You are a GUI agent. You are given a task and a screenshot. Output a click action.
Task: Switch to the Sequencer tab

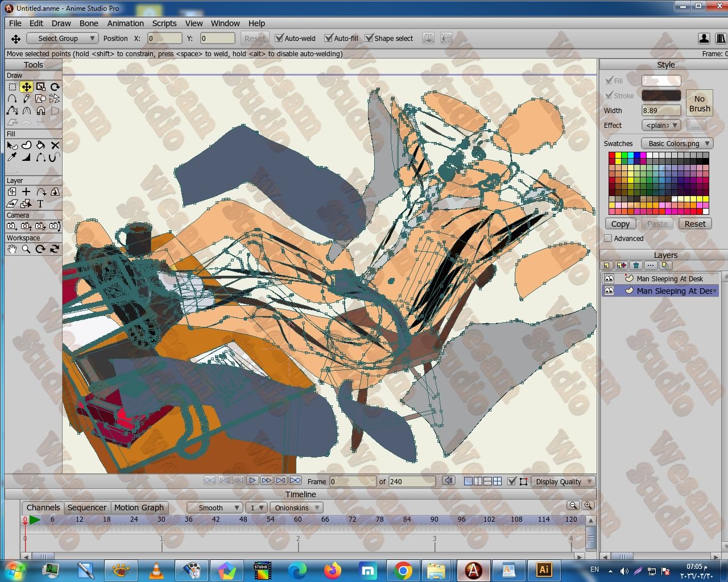click(87, 508)
